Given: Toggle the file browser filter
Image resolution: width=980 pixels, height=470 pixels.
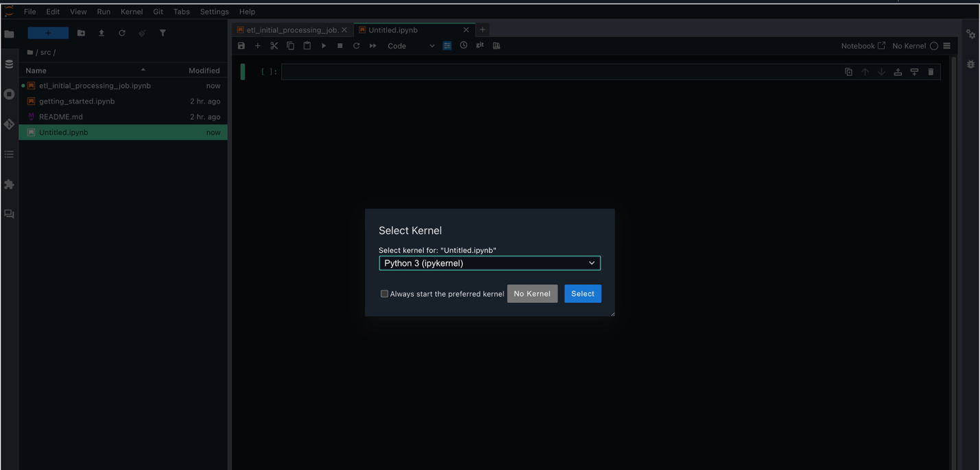Looking at the screenshot, I should [x=163, y=32].
